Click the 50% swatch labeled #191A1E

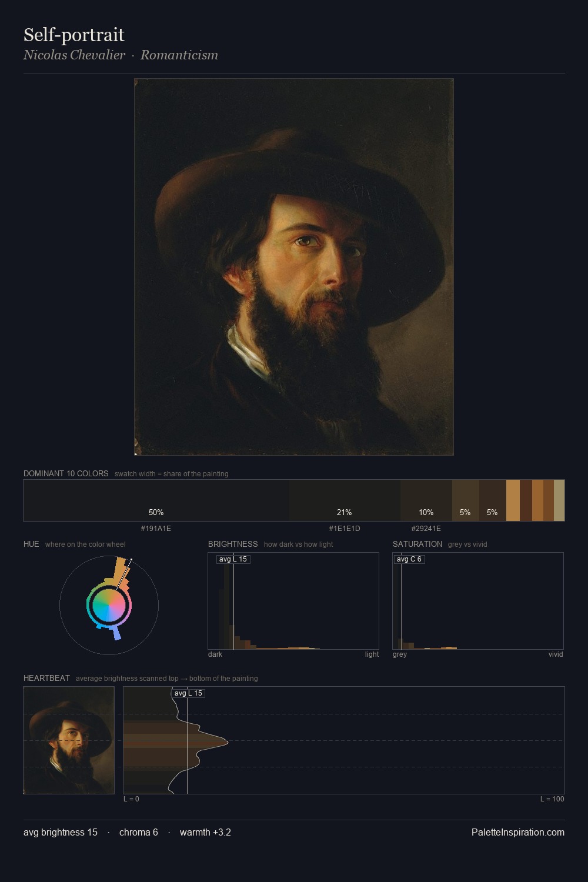point(156,500)
